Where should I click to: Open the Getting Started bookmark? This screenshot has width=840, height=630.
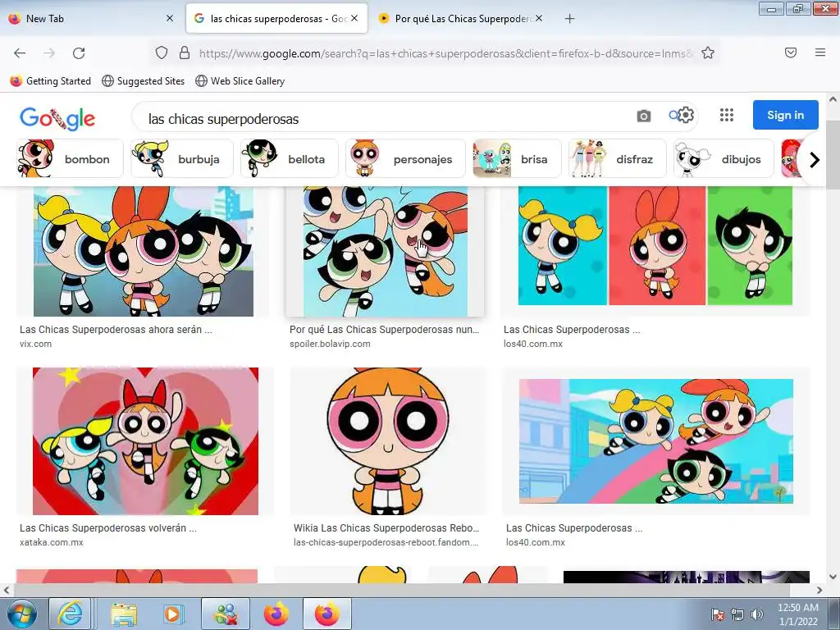(x=51, y=81)
